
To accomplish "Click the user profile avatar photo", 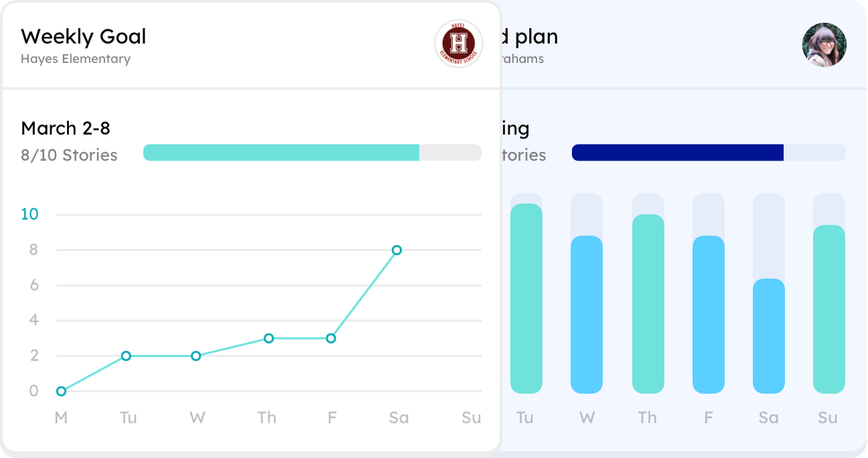I will 824,45.
